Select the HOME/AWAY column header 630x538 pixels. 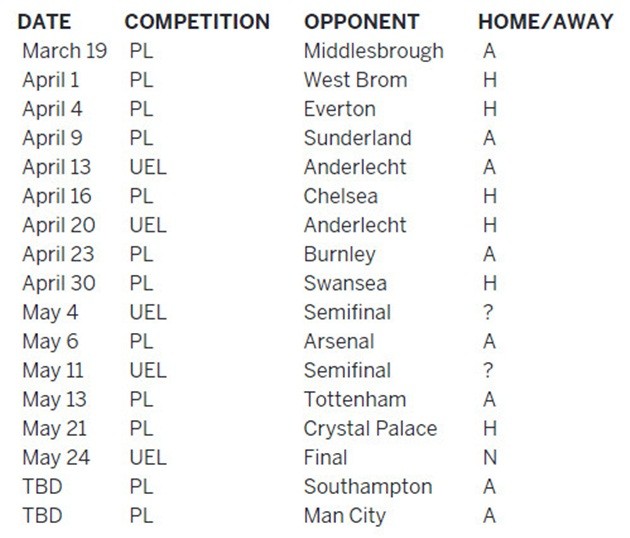pos(546,22)
